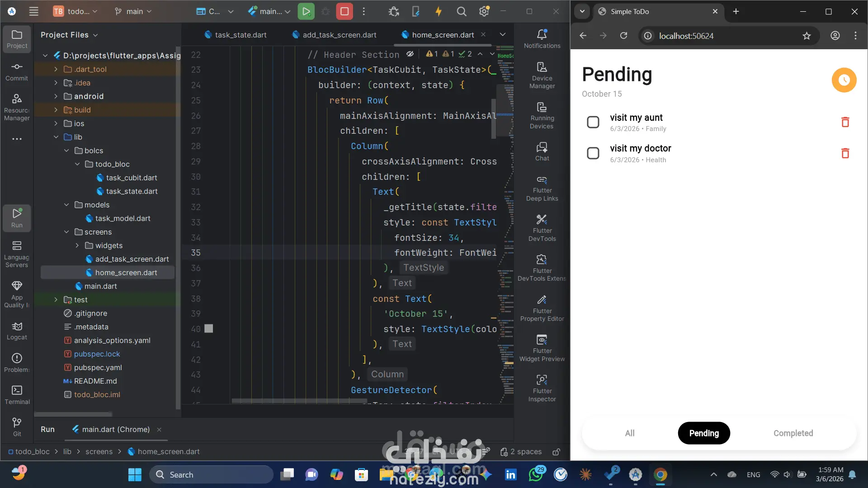Check the 'visit my doctor' checkbox

click(x=593, y=153)
